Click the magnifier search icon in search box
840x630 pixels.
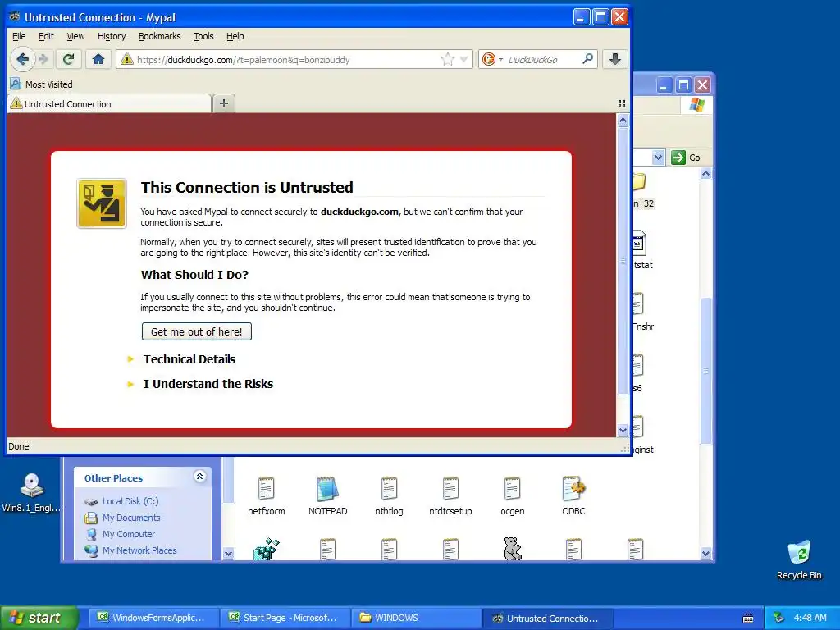pos(587,59)
